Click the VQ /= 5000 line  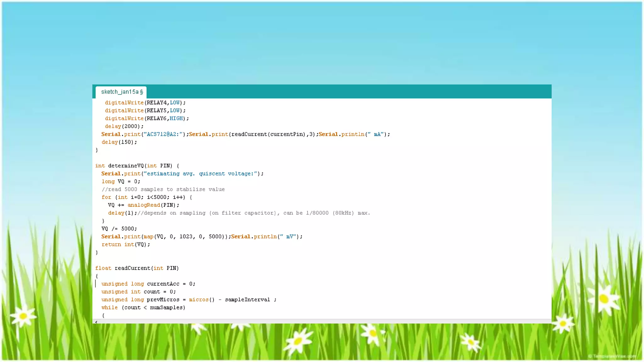[119, 228]
